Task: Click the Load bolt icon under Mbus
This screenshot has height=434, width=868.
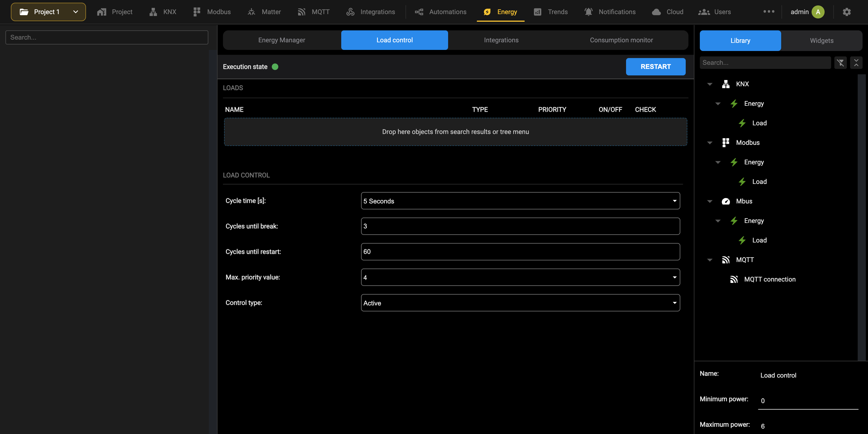Action: click(x=742, y=240)
